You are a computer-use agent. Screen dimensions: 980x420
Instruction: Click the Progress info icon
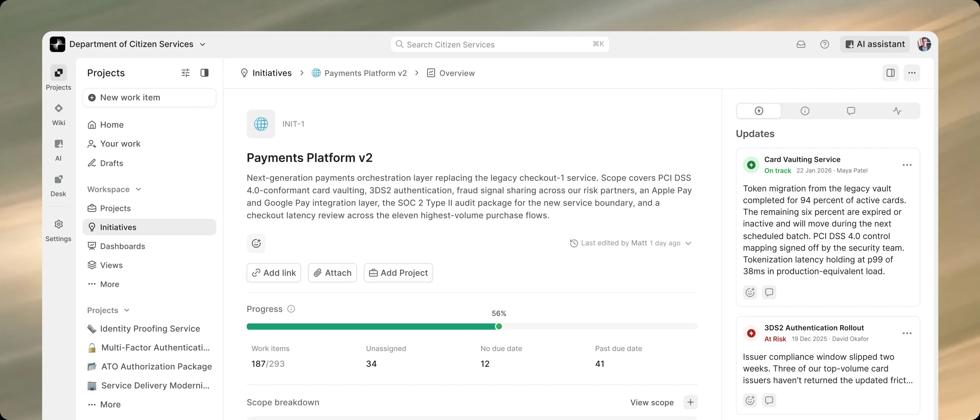[291, 309]
